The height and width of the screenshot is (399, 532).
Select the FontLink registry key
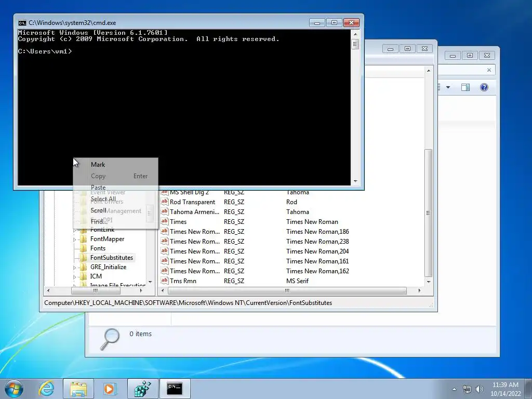coord(102,230)
